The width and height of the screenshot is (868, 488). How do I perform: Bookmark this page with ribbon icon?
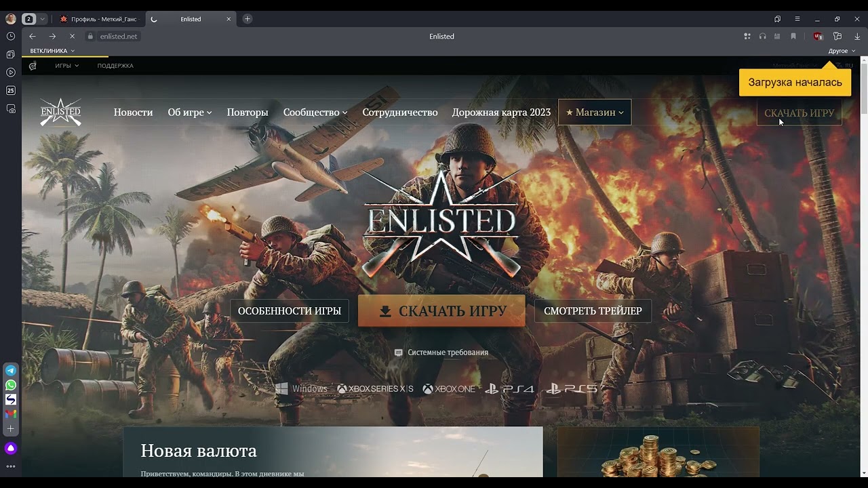coord(793,37)
